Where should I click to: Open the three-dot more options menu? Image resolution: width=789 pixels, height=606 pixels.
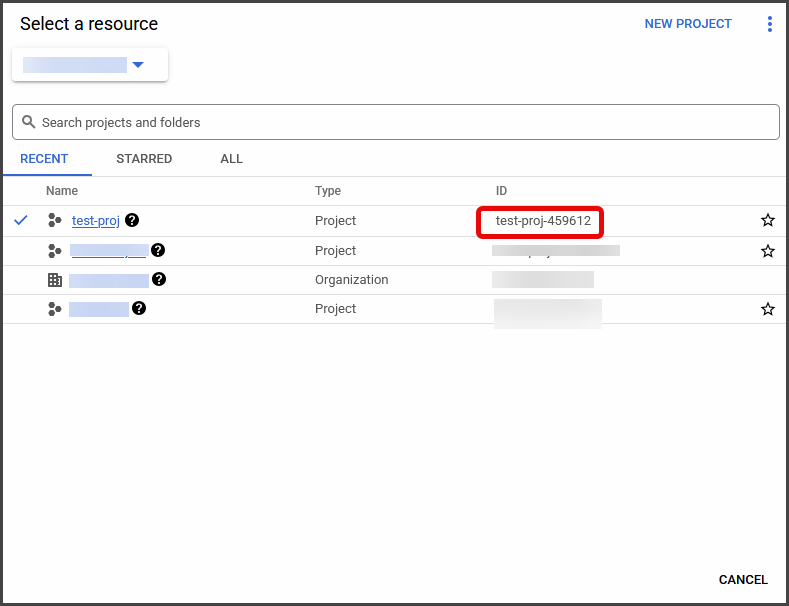pyautogui.click(x=769, y=24)
